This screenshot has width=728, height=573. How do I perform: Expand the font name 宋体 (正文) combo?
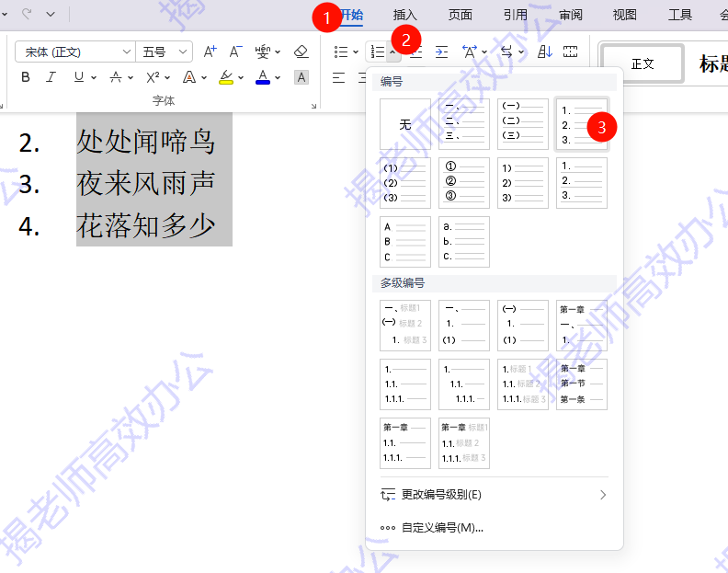point(127,52)
